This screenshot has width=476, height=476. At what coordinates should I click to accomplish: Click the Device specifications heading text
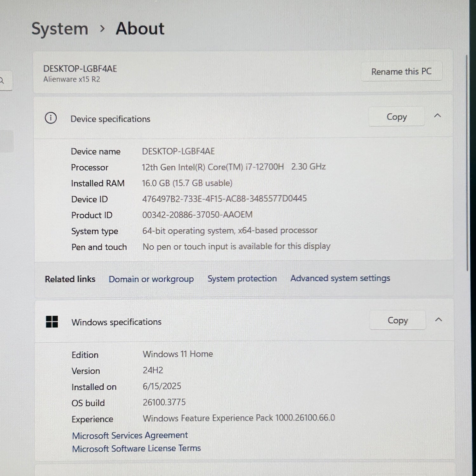[x=110, y=119]
